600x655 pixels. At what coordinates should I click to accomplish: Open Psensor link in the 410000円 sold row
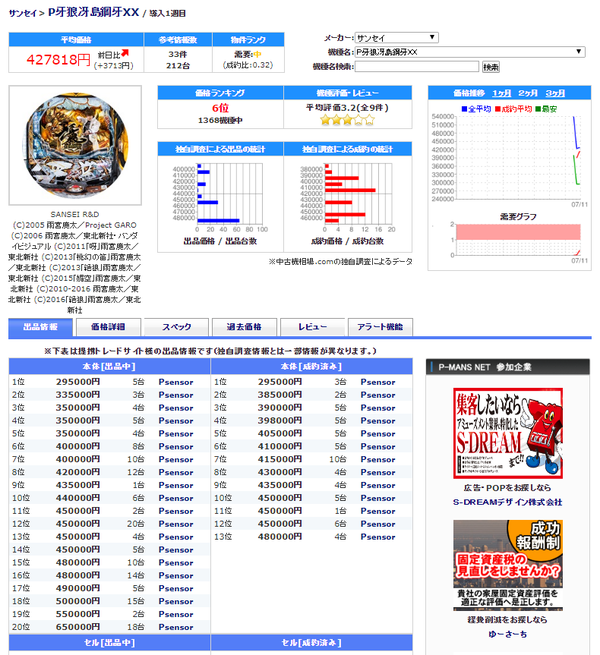(378, 447)
